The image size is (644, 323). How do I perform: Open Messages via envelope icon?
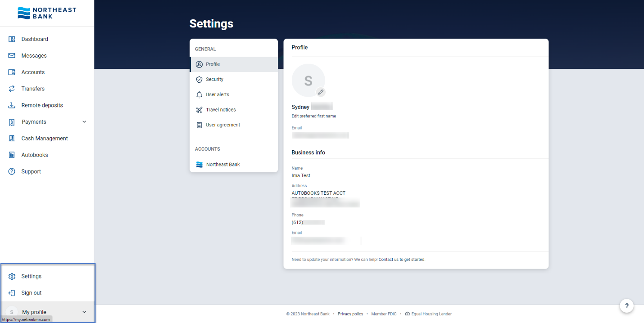[12, 56]
